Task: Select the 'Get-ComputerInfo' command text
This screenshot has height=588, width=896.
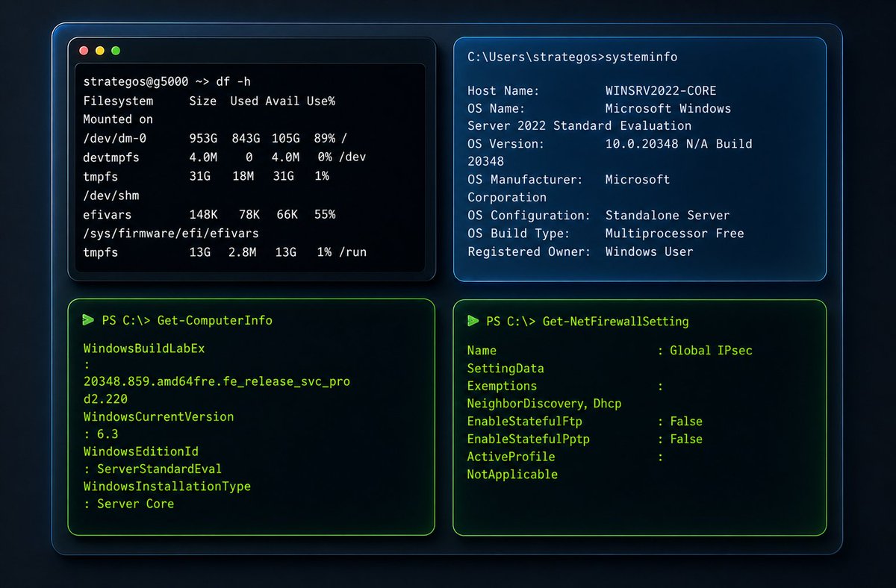Action: tap(215, 321)
